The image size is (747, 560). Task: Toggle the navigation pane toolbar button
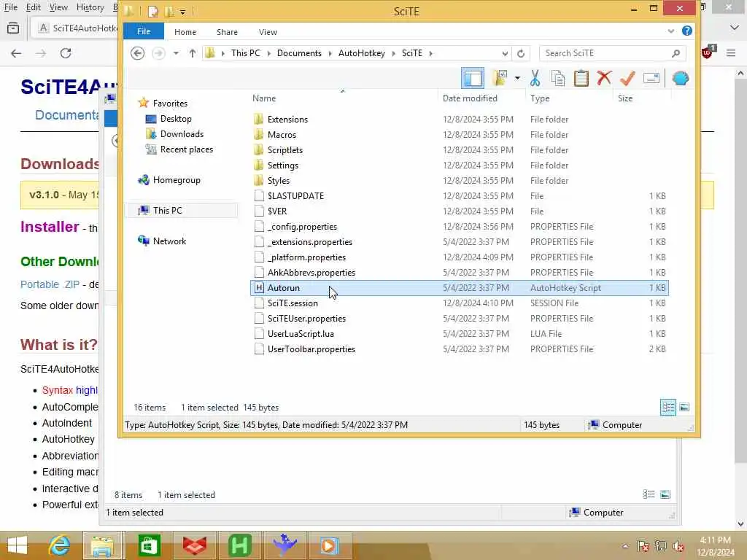(473, 78)
